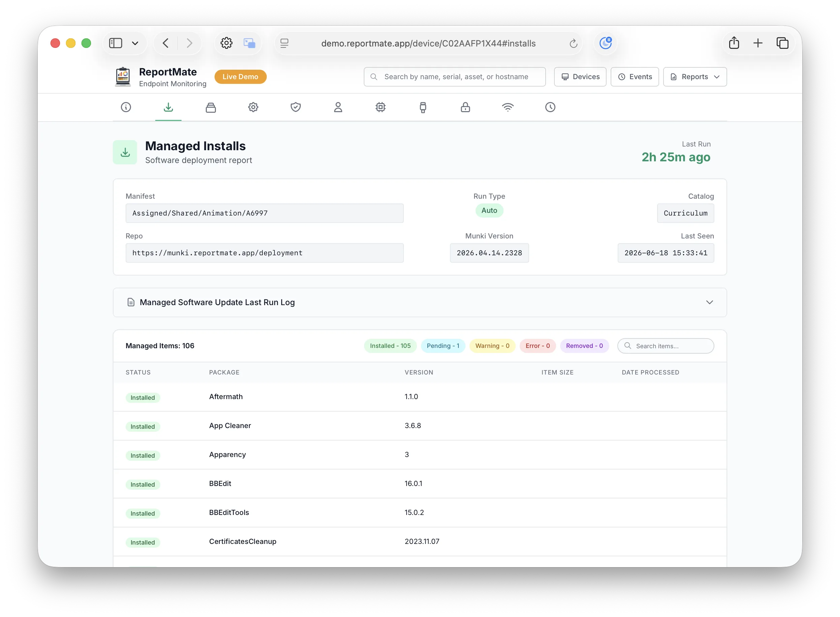Click the Search items field
Screen dimensions: 840x617
pyautogui.click(x=666, y=346)
